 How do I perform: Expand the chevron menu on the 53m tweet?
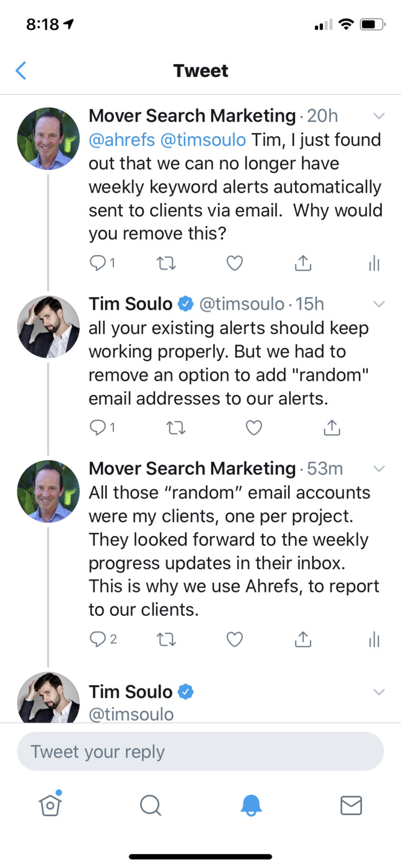coord(379,469)
